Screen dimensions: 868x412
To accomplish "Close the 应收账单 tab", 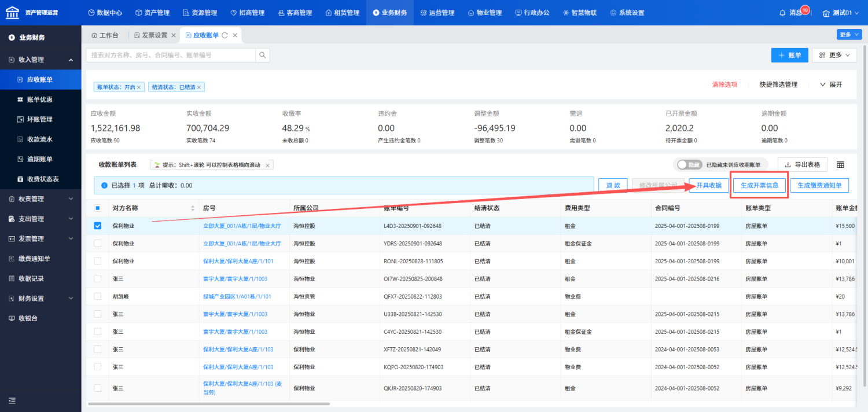I will point(235,35).
